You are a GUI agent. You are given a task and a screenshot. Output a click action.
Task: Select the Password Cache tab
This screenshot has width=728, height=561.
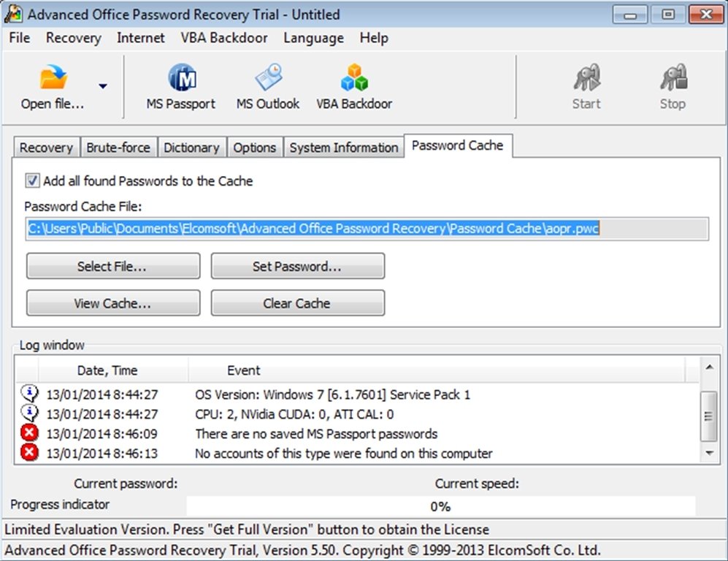pyautogui.click(x=458, y=146)
